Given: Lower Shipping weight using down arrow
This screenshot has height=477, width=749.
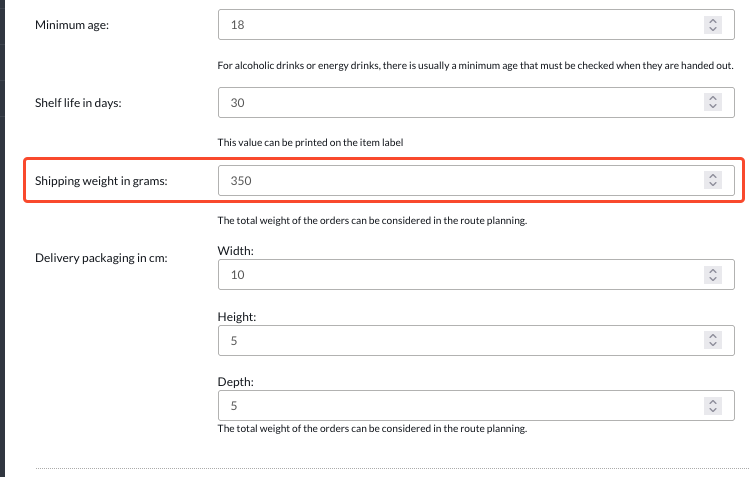Looking at the screenshot, I should click(x=713, y=184).
